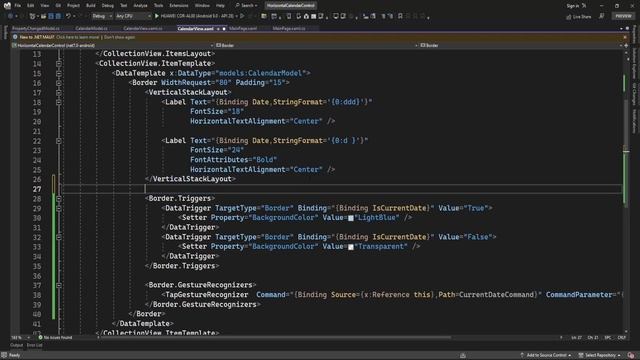Open the Git menu
The width and height of the screenshot is (640, 360).
pyautogui.click(x=58, y=5)
